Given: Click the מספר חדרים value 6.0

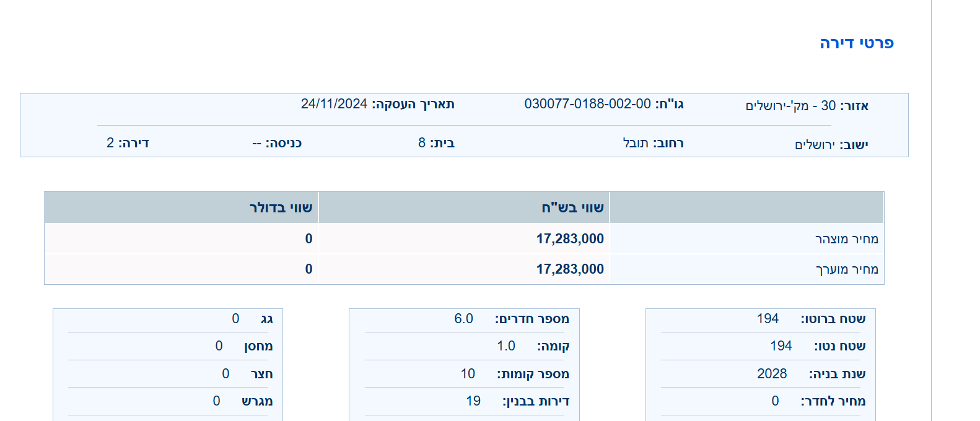Looking at the screenshot, I should click(x=463, y=319).
